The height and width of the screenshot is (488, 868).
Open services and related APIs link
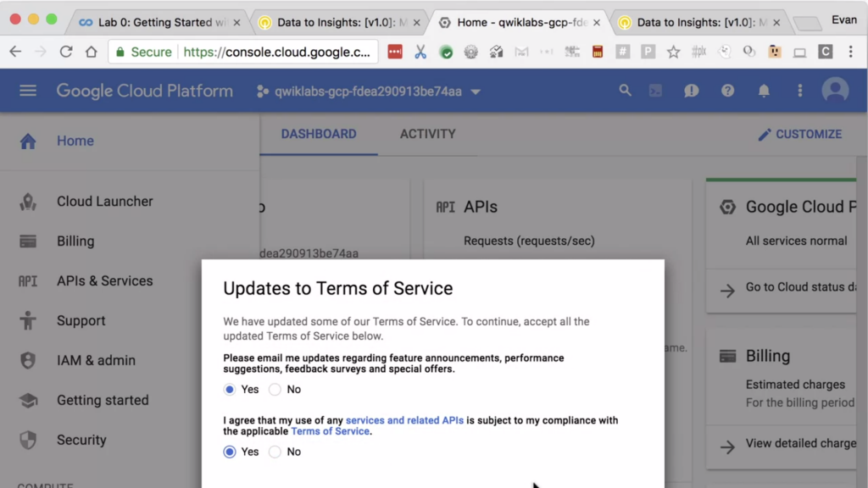(x=404, y=420)
